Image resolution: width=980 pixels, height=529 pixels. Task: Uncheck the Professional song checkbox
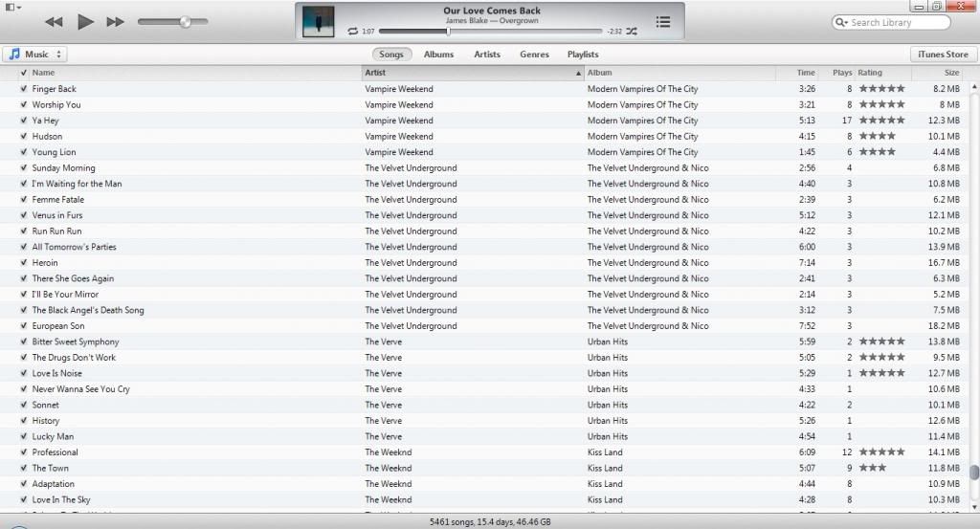[24, 452]
